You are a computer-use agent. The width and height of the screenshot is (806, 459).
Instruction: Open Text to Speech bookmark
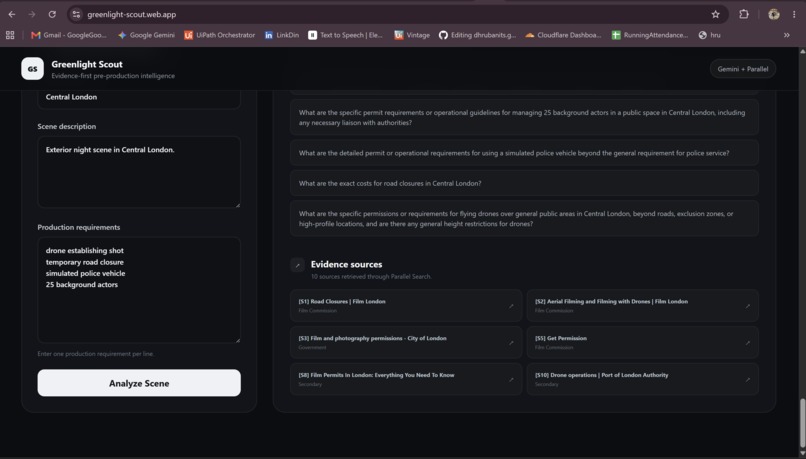(345, 35)
